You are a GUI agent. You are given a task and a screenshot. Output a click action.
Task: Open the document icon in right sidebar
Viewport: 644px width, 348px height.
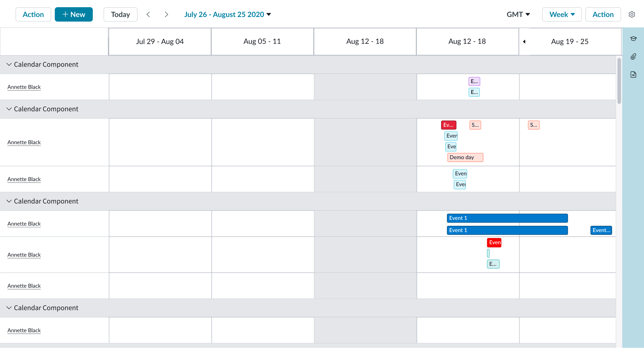[633, 74]
